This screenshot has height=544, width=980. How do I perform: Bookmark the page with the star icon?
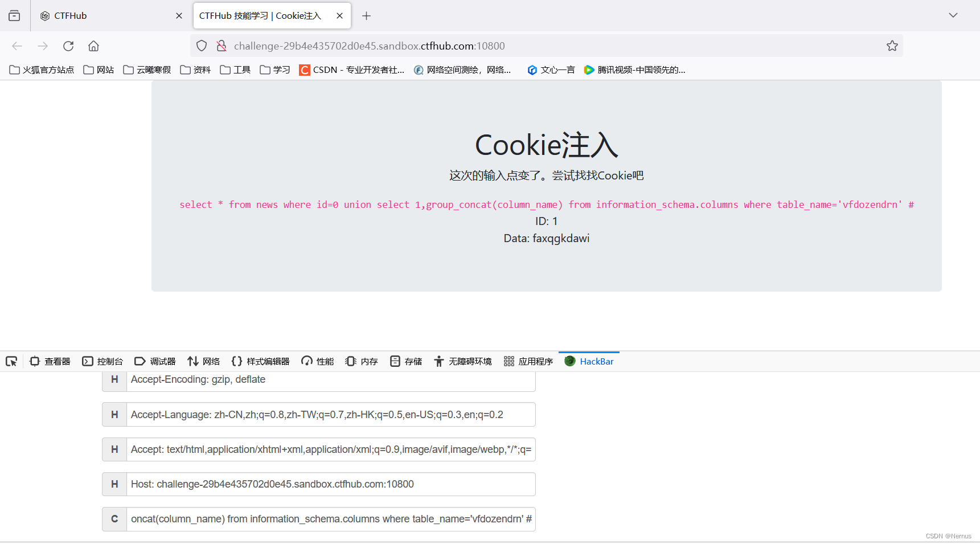(892, 46)
